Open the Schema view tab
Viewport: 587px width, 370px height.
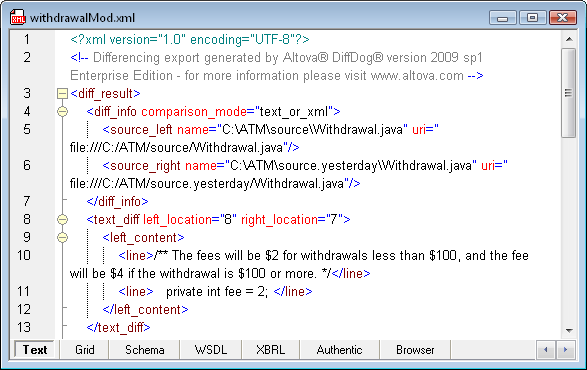pos(145,350)
